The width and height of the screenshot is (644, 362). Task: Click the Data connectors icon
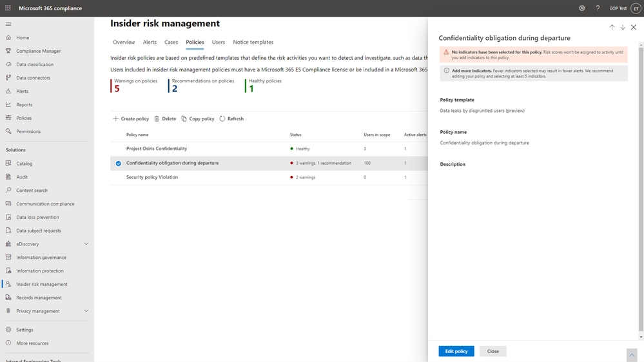(8, 77)
